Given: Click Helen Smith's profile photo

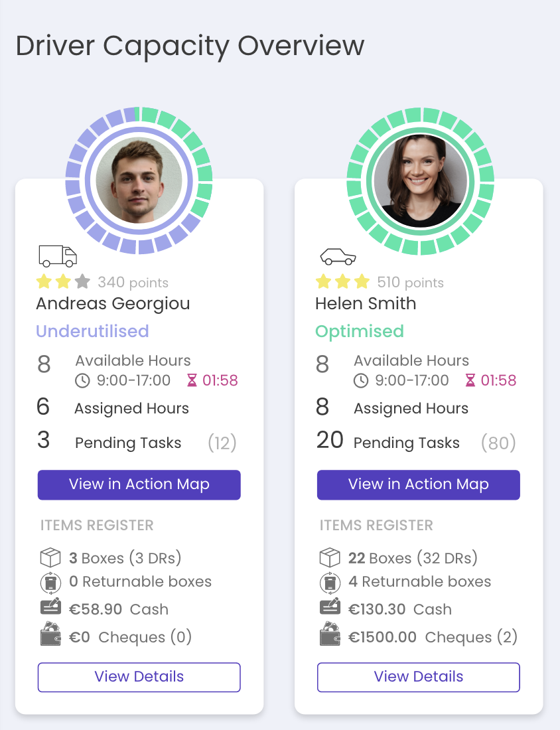Looking at the screenshot, I should pos(420,181).
